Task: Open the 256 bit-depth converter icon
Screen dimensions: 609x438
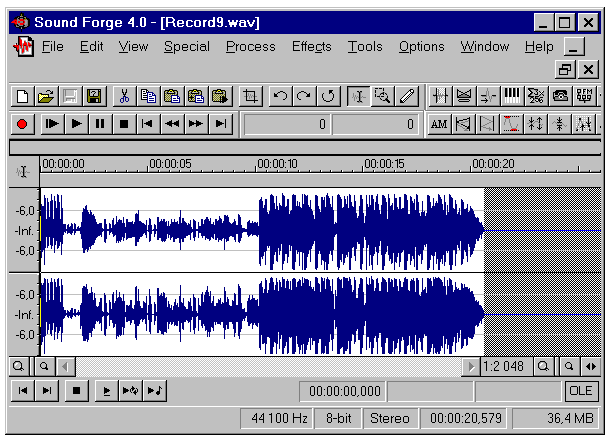Action: 536,96
